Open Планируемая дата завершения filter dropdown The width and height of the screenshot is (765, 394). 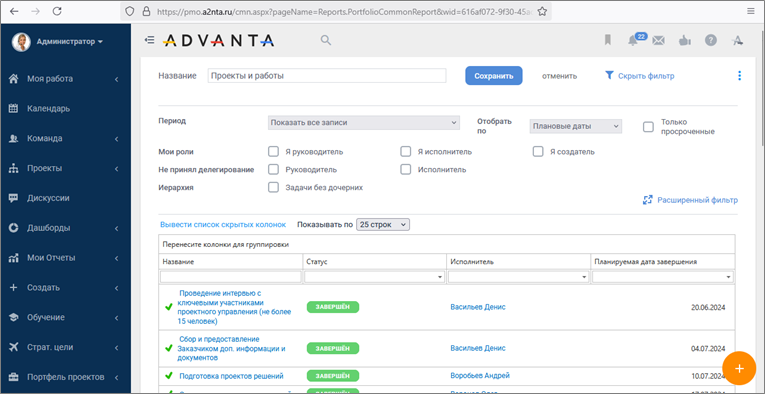[729, 277]
